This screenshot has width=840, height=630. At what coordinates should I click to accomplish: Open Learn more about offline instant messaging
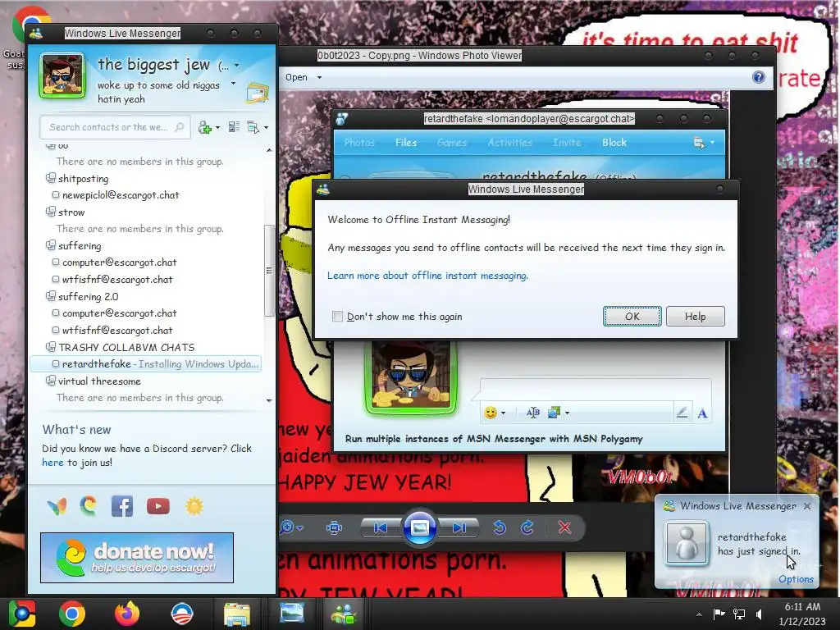click(x=427, y=276)
